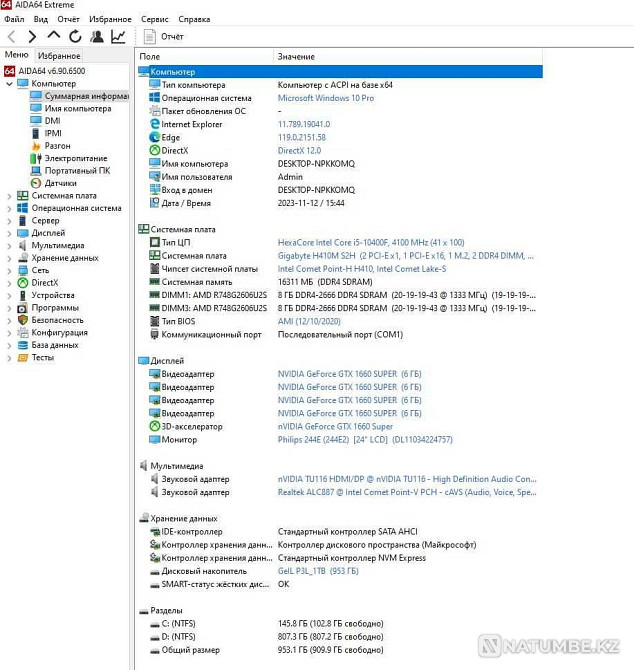Expand the Сервер tree node
634x670 pixels.
(9, 221)
